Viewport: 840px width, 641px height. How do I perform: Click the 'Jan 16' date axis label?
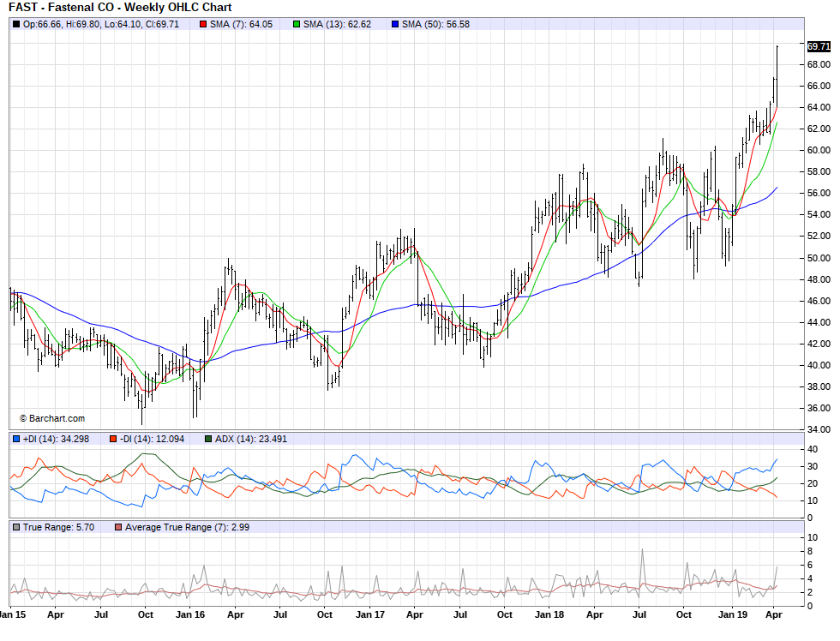[x=190, y=614]
